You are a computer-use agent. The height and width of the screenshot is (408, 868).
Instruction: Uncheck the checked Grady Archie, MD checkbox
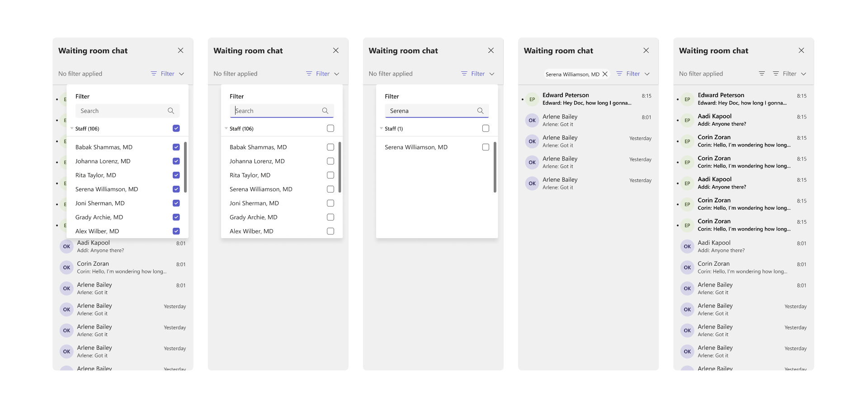pyautogui.click(x=176, y=217)
